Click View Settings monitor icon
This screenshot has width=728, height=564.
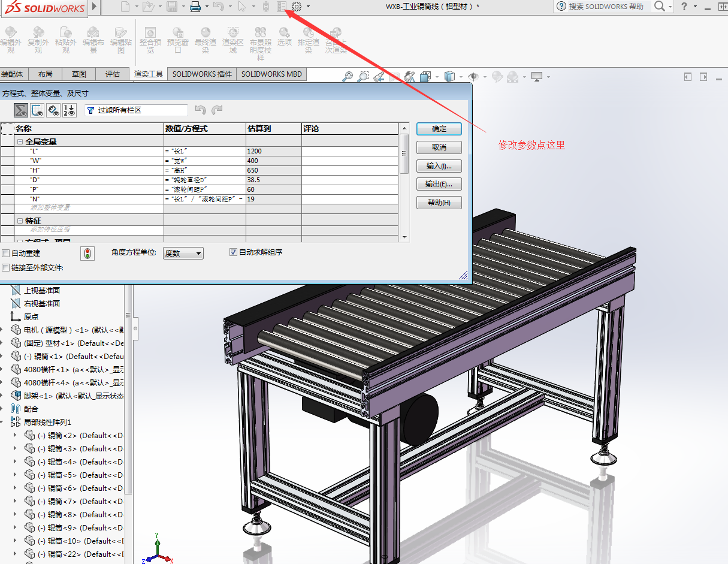537,77
